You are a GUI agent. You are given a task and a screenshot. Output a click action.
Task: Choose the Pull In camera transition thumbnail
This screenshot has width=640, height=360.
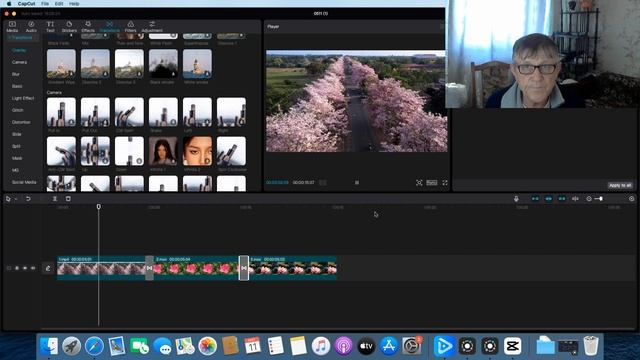61,112
